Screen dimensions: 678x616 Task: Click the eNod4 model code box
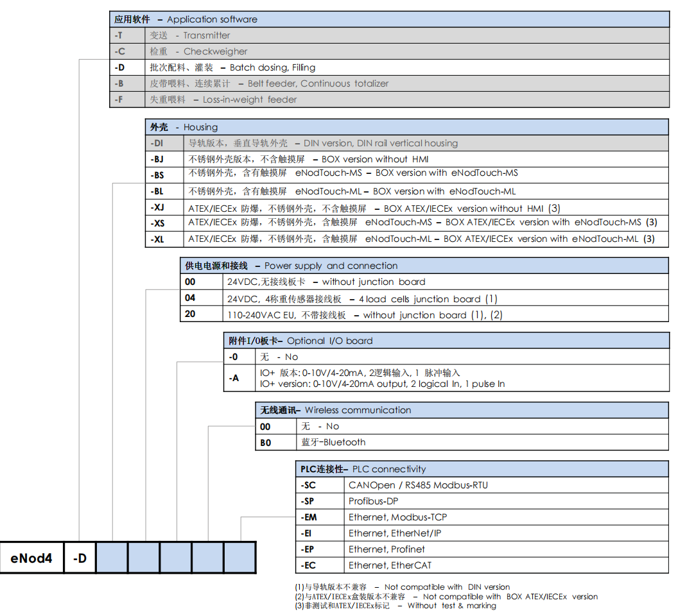pyautogui.click(x=31, y=558)
